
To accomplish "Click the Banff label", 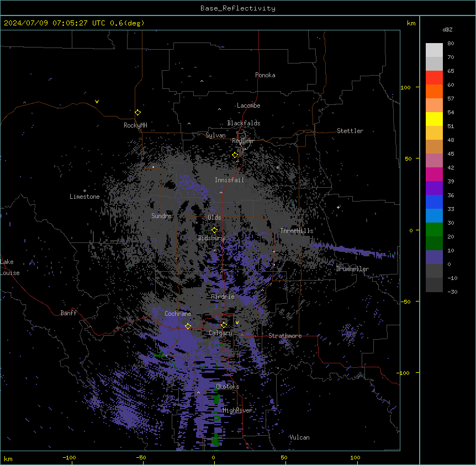I will pyautogui.click(x=68, y=313).
